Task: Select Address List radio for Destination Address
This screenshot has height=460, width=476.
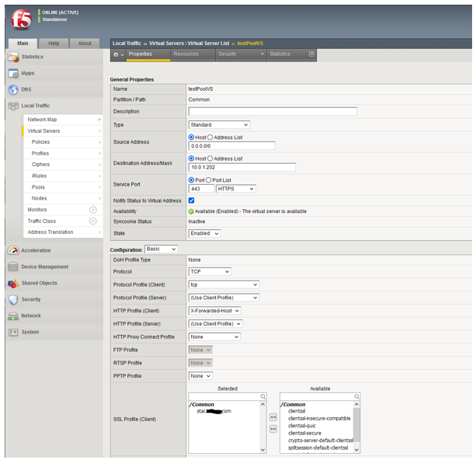Action: 210,159
